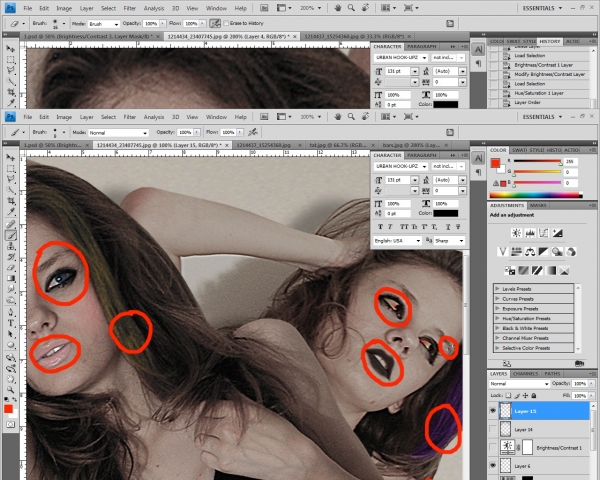Select the Gradient tool in the lower toolbox

pyautogui.click(x=11, y=278)
